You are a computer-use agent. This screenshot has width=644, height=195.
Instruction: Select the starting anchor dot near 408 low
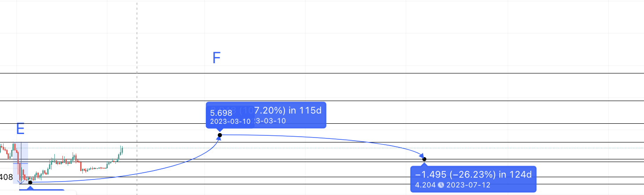30,182
